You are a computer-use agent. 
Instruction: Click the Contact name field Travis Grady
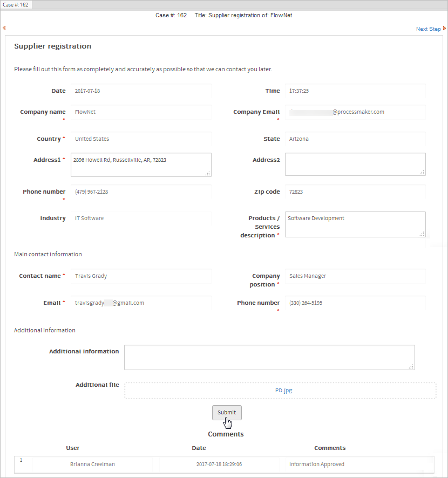(x=140, y=276)
